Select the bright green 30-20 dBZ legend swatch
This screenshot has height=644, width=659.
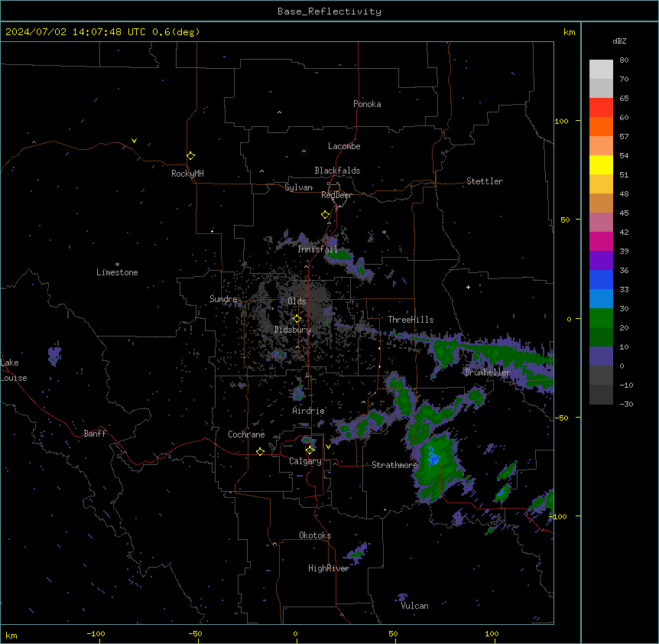coord(601,318)
